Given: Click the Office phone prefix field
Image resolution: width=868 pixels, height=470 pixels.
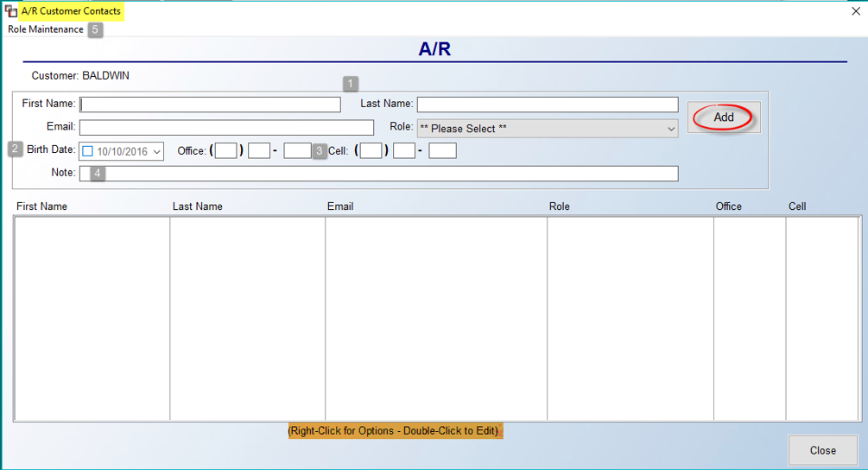Looking at the screenshot, I should point(259,150).
